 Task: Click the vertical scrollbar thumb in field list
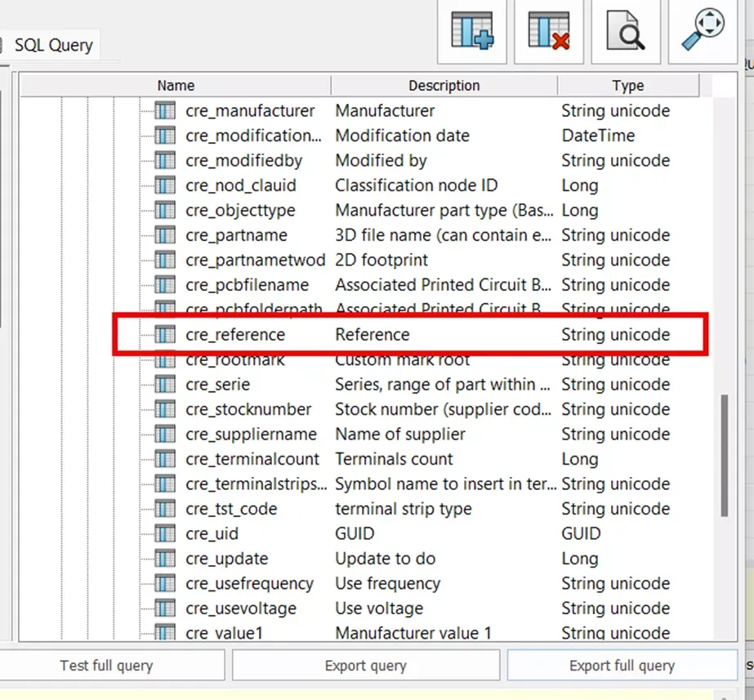pos(725,455)
